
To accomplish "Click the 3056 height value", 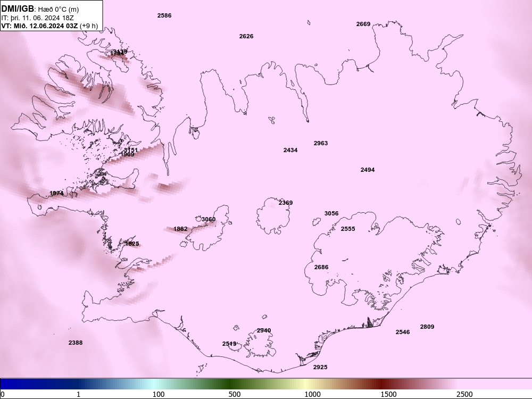I will pos(331,213).
